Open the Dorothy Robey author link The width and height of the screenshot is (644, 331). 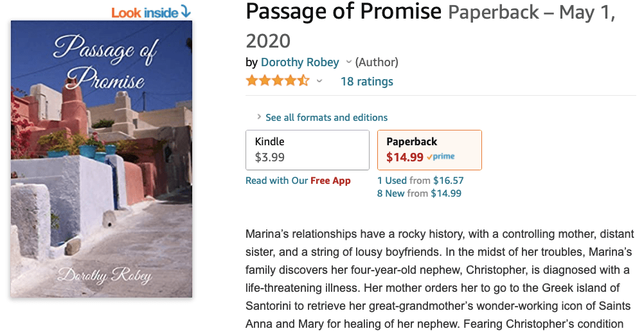(300, 62)
